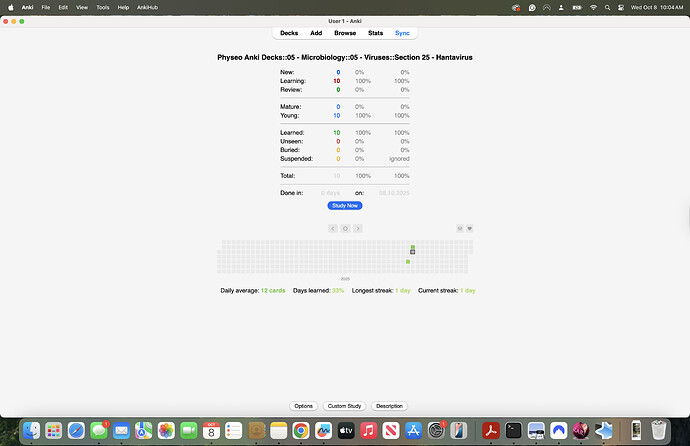Image resolution: width=690 pixels, height=446 pixels.
Task: Click the Learning count of 10
Action: (337, 81)
